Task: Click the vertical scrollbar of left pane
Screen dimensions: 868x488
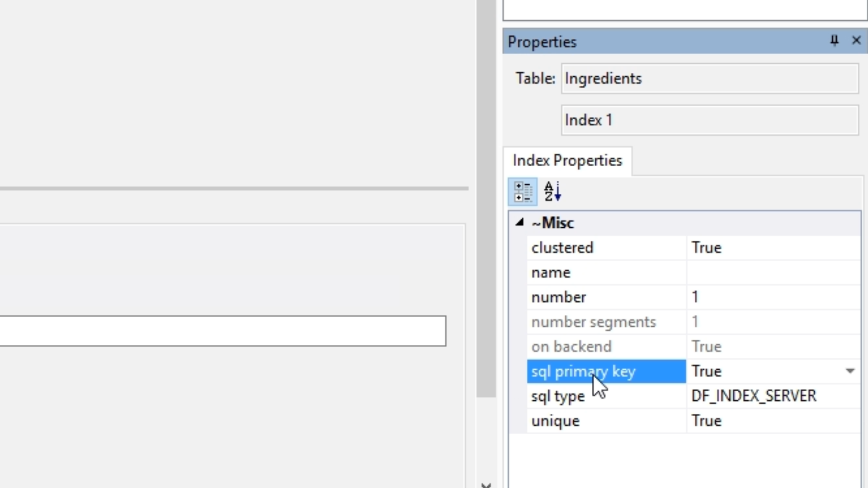Action: point(486,199)
